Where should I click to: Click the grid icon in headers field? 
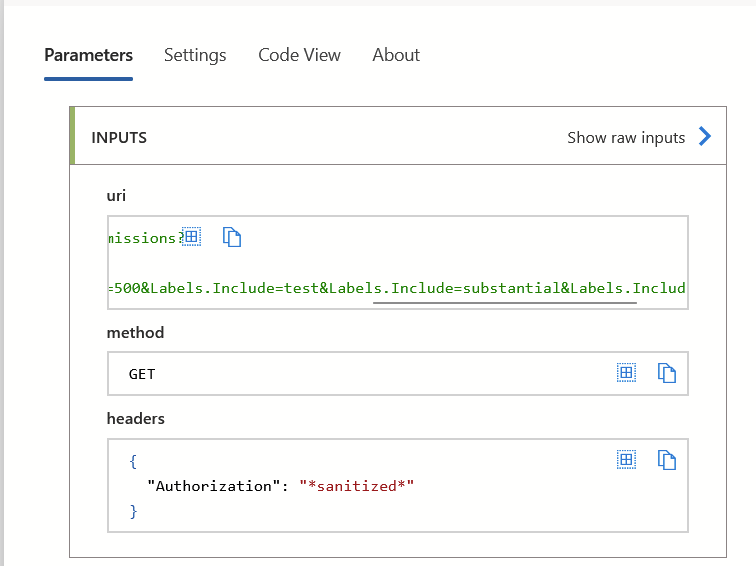(626, 460)
